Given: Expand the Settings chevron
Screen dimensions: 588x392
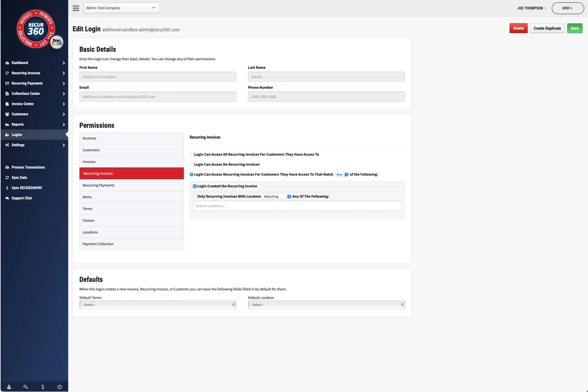Looking at the screenshot, I should 64,145.
